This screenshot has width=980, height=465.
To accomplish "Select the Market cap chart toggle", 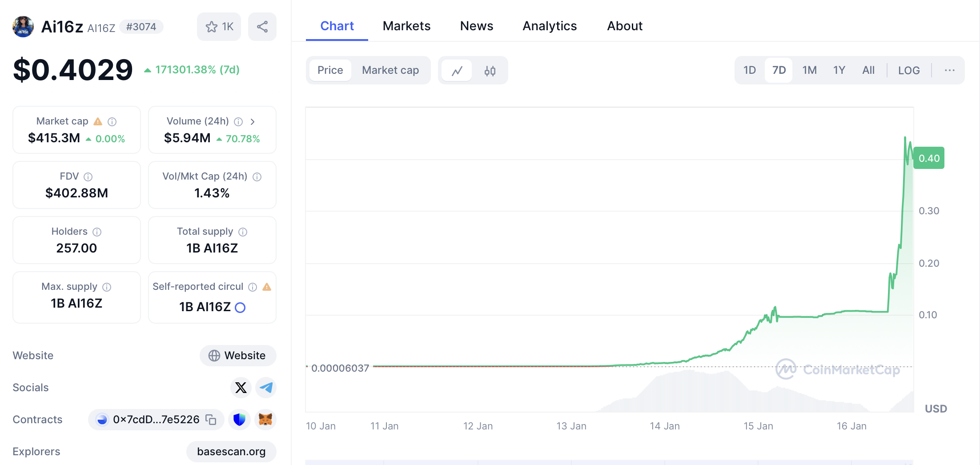I will [390, 70].
